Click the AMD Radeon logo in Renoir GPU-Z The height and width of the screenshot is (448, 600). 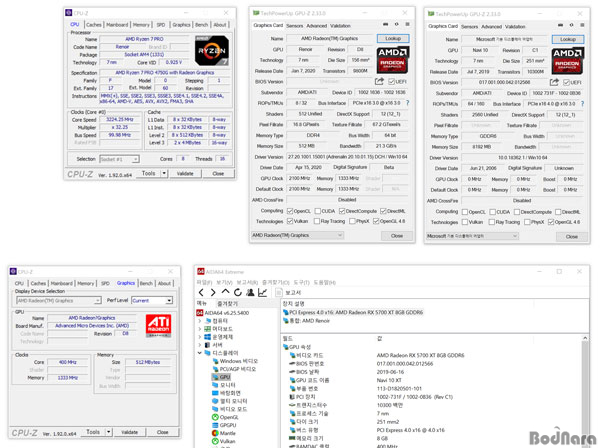(393, 60)
